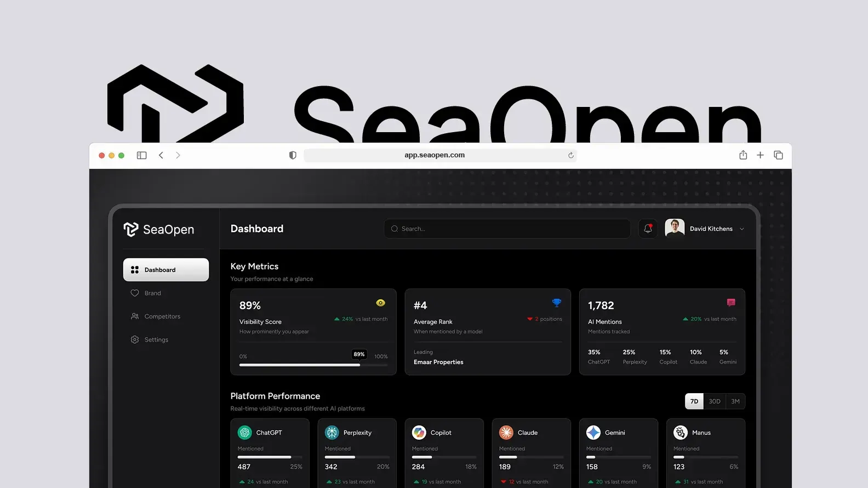Open notifications bell
868x488 pixels.
pyautogui.click(x=648, y=229)
